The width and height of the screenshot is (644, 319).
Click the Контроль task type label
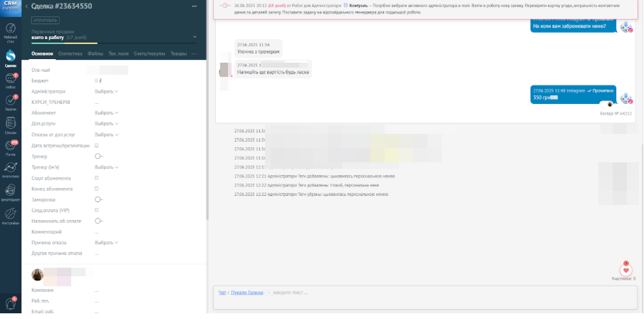point(358,6)
